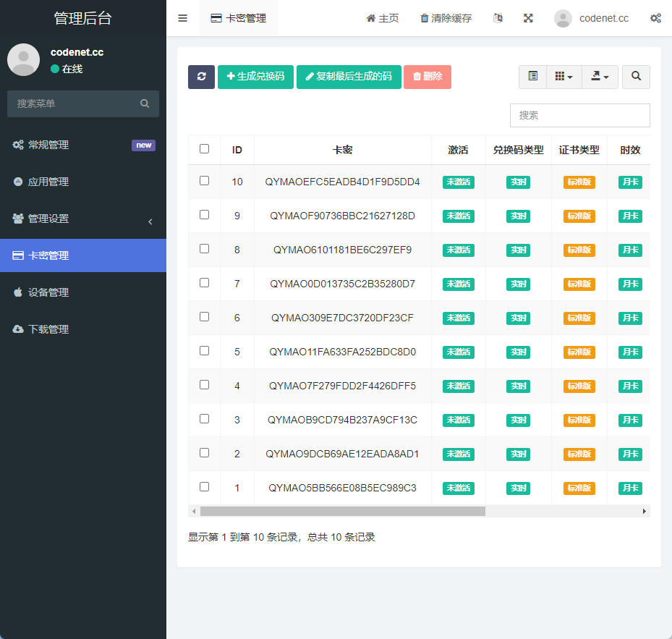This screenshot has width=672, height=639.
Task: Check the row with ID 9
Action: [x=205, y=214]
